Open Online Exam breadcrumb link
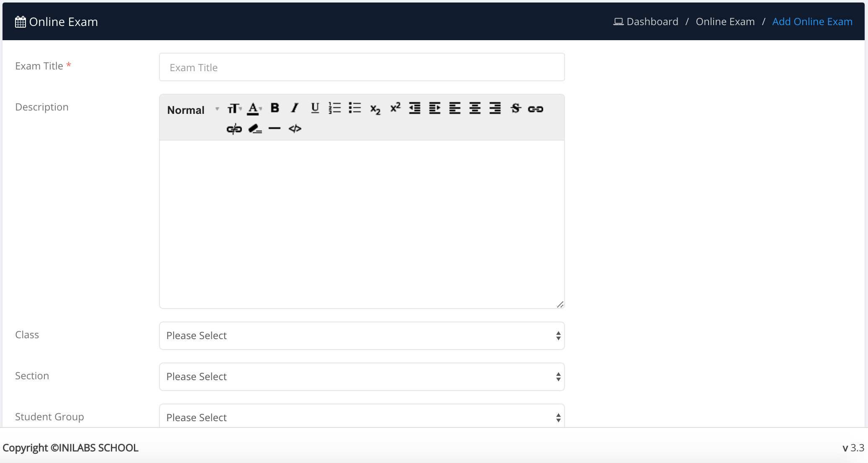Screen dimensions: 868x463 (725, 22)
